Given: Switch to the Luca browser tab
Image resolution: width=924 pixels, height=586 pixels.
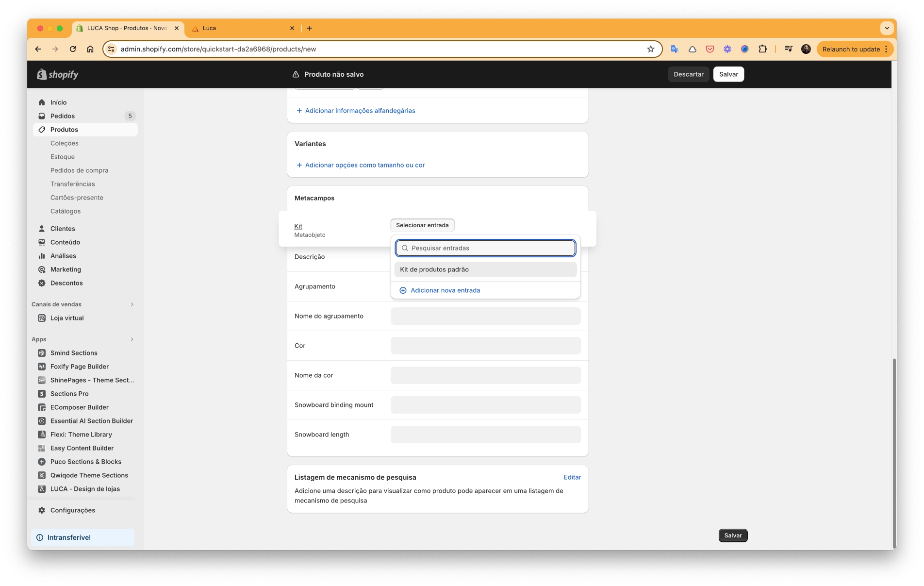Looking at the screenshot, I should tap(243, 28).
